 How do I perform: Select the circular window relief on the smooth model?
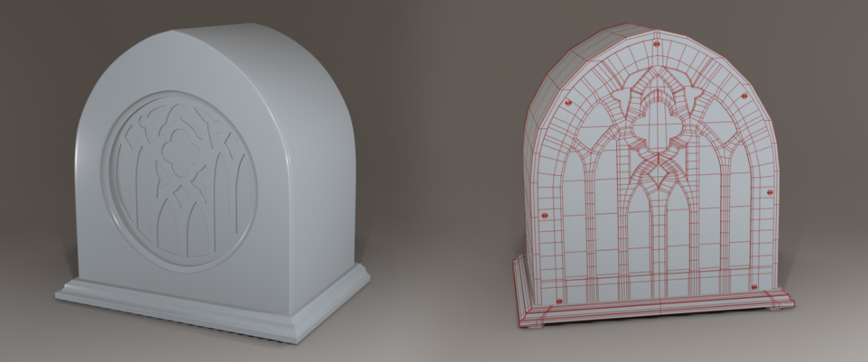click(x=182, y=181)
